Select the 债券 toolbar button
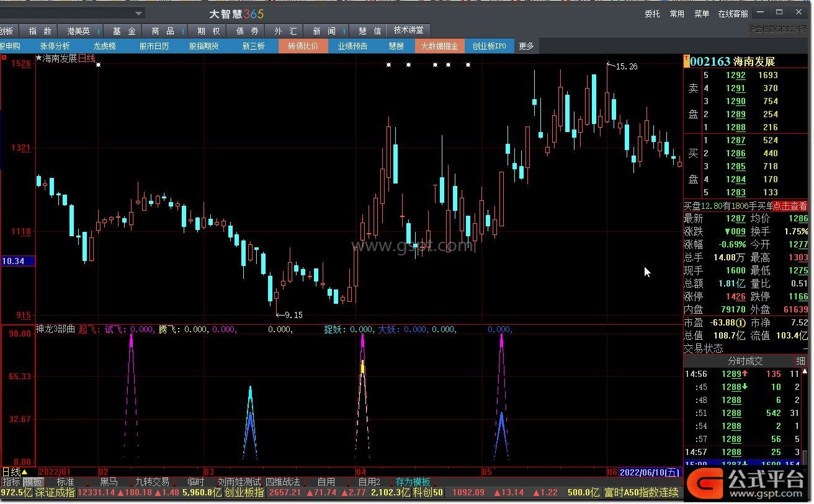 pos(248,31)
